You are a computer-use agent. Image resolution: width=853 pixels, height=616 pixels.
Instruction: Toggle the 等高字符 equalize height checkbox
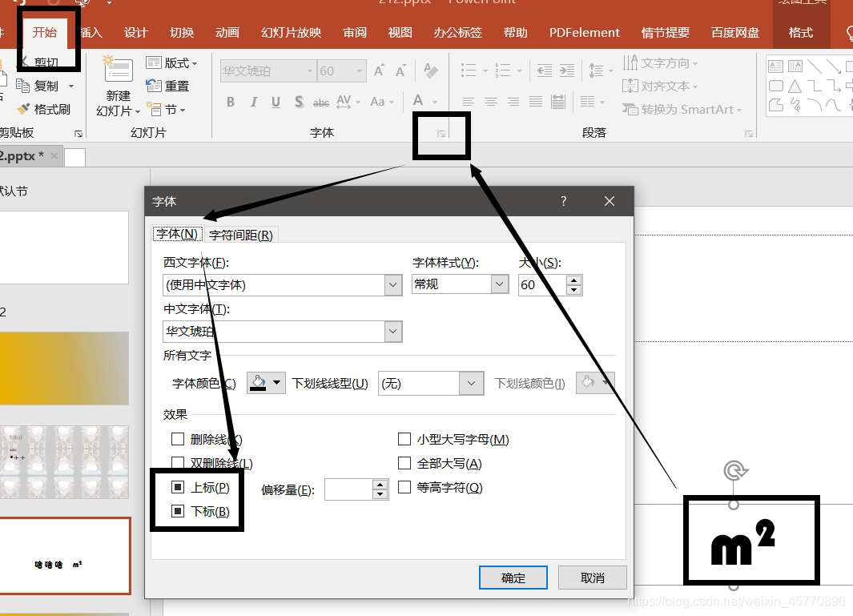(x=404, y=487)
